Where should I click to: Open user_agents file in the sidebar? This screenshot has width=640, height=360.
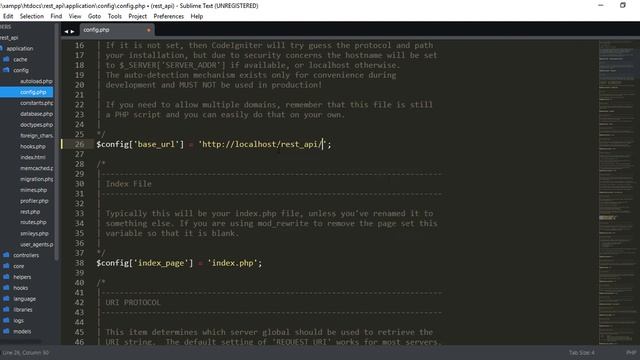(x=36, y=244)
